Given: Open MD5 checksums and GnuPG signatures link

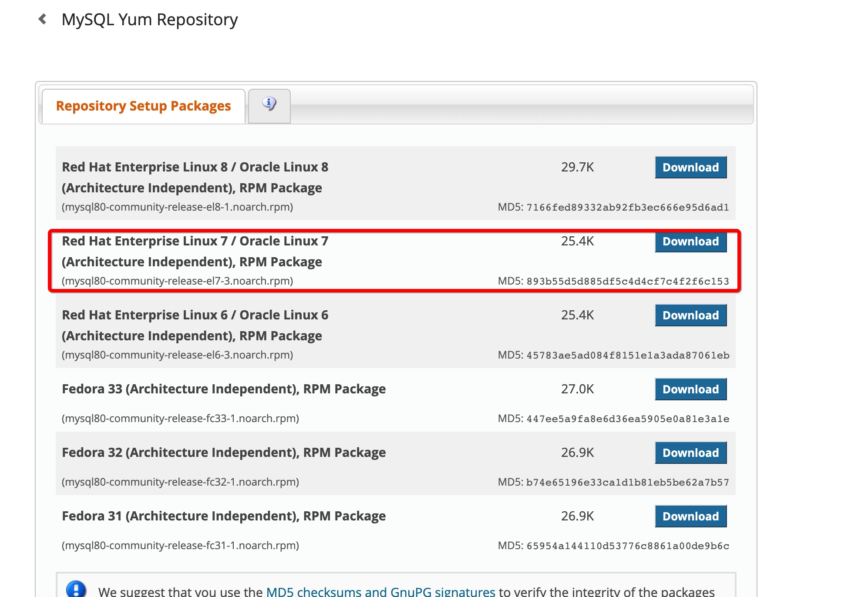Looking at the screenshot, I should [x=380, y=591].
